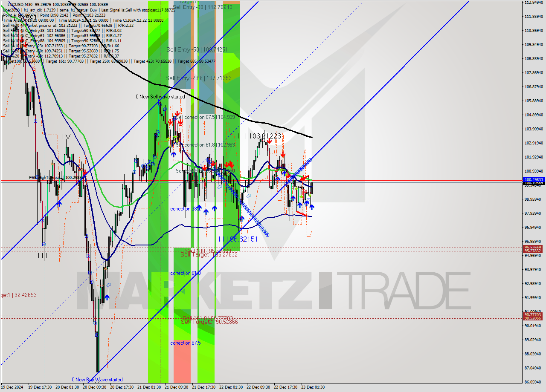This screenshot has width=546, height=392.
Task: Click the 'I I I 103.21223' wave label
Action: [x=259, y=136]
